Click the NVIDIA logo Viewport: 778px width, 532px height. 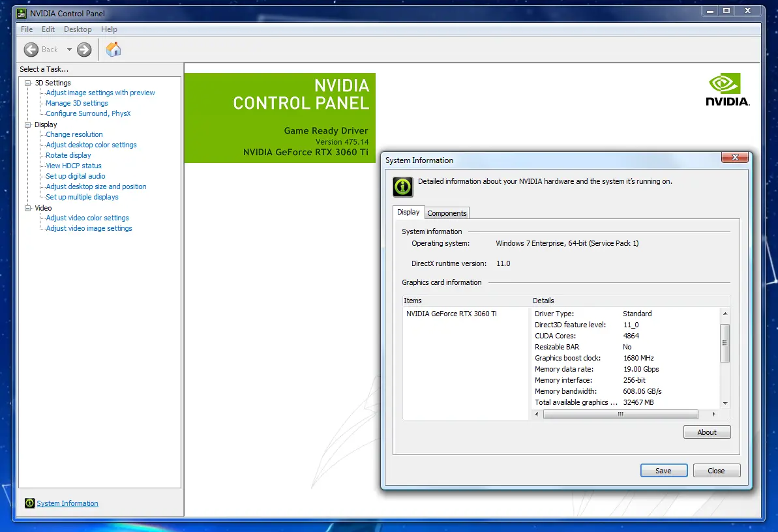[x=727, y=90]
